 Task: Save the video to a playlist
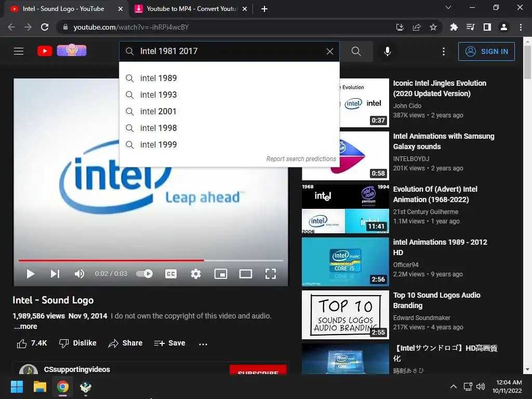[x=169, y=343]
